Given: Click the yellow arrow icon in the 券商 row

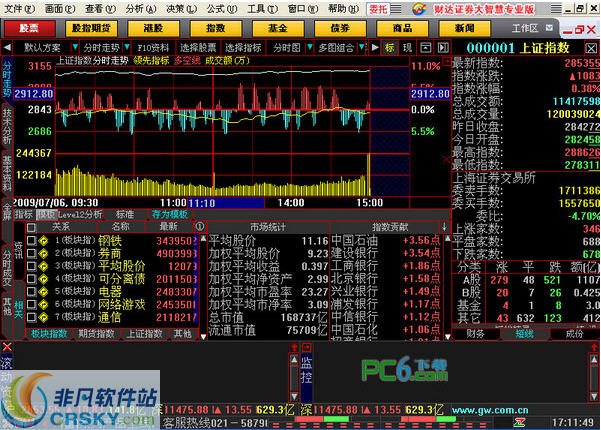Looking at the screenshot, I should [x=43, y=253].
